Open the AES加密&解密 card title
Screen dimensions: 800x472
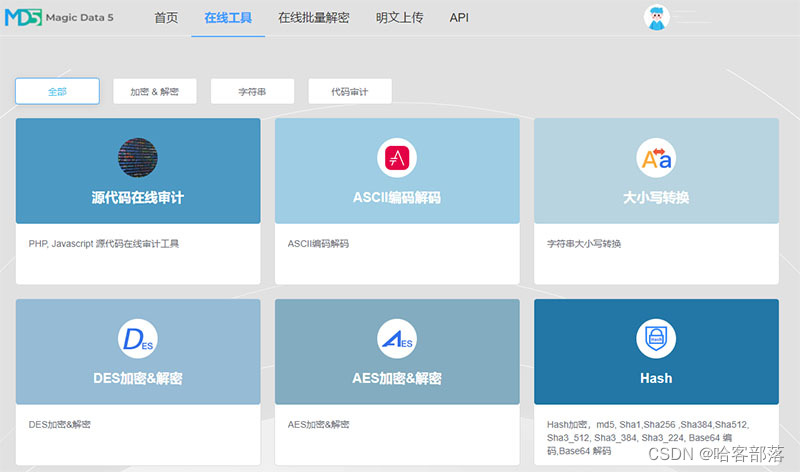coord(397,379)
